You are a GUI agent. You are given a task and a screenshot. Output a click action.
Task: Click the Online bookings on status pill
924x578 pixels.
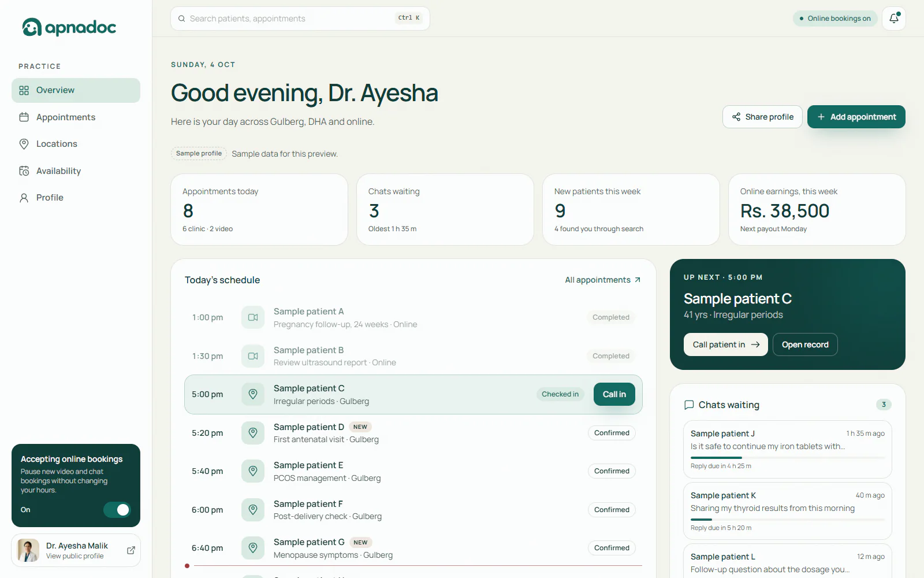(835, 18)
